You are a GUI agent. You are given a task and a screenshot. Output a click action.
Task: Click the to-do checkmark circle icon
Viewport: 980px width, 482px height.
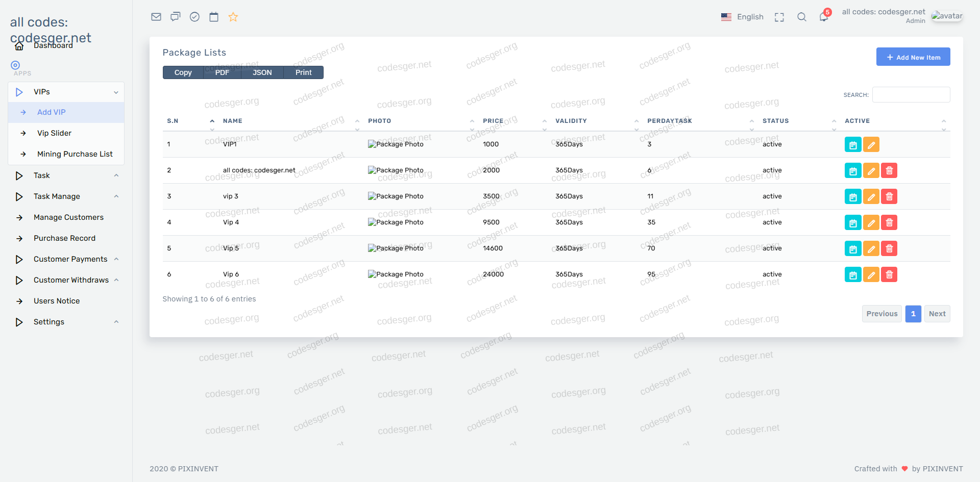[194, 17]
